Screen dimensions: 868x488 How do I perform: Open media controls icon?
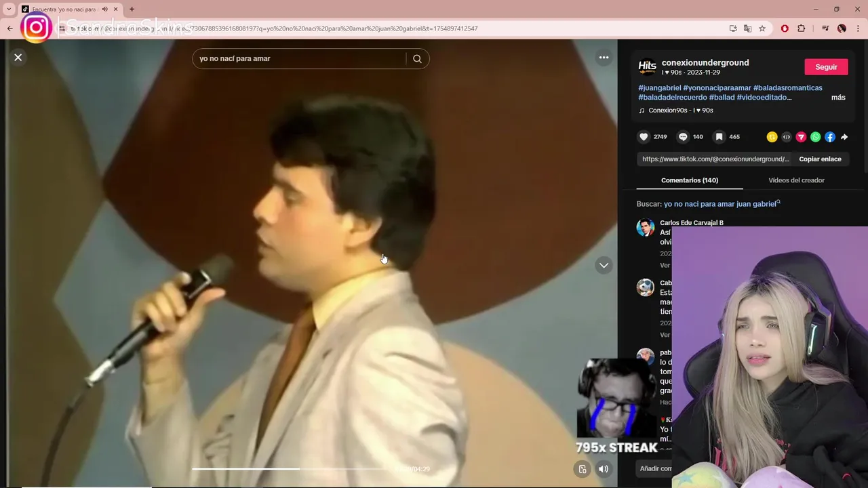coord(825,28)
